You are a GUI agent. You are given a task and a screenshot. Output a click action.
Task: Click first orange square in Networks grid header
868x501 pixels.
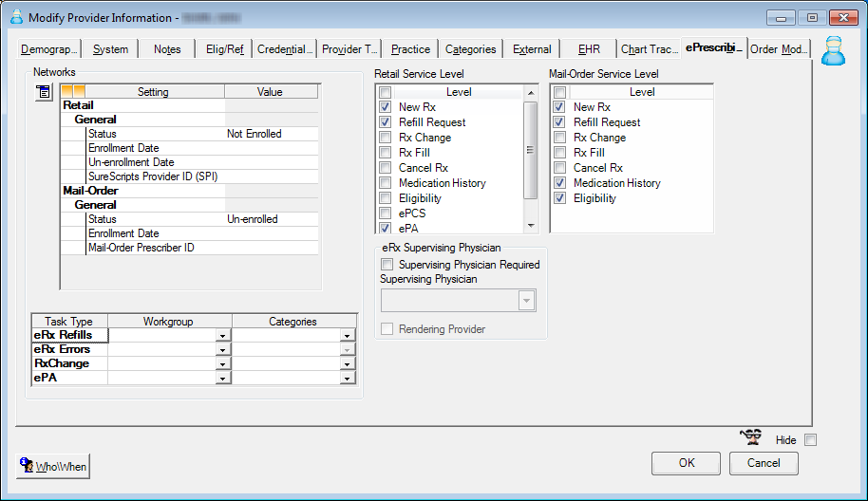pyautogui.click(x=67, y=91)
